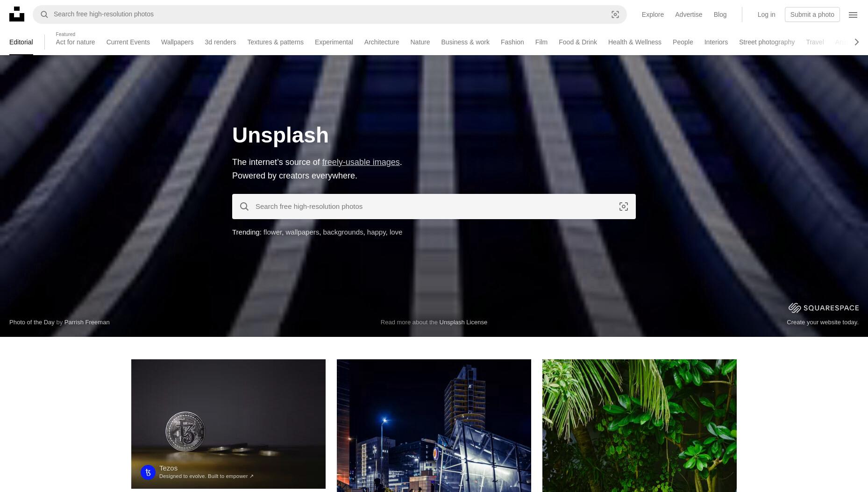Open the Travel topic
Screen dimensions: 868x492
[x=815, y=42]
